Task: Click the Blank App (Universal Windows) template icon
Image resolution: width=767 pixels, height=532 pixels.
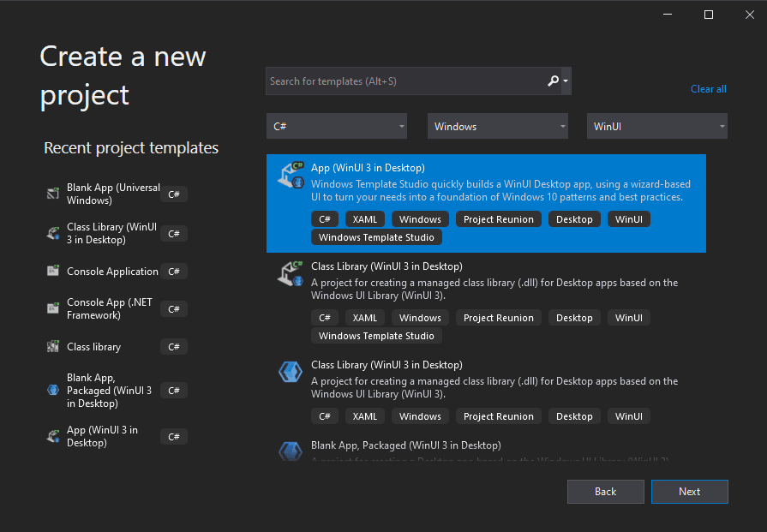Action: tap(52, 194)
